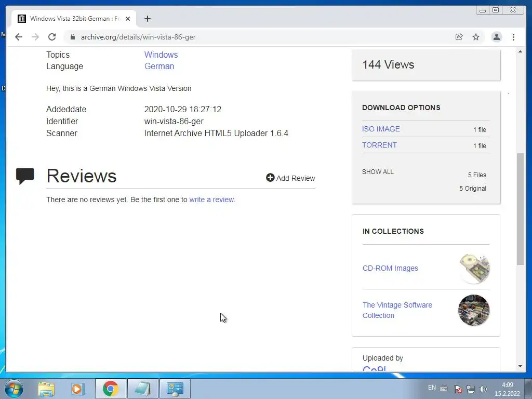532x399 pixels.
Task: Click the CD-ROM Images thumbnail
Action: [474, 268]
